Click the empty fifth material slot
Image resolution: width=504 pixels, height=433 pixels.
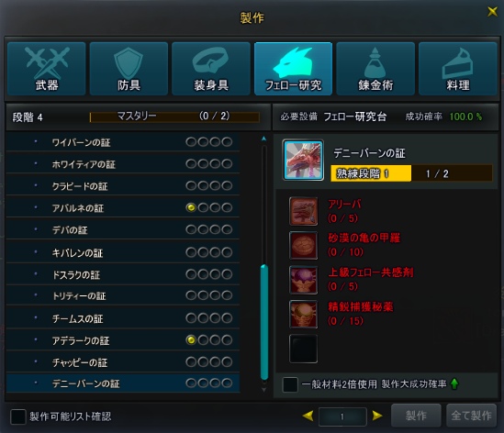tap(303, 349)
